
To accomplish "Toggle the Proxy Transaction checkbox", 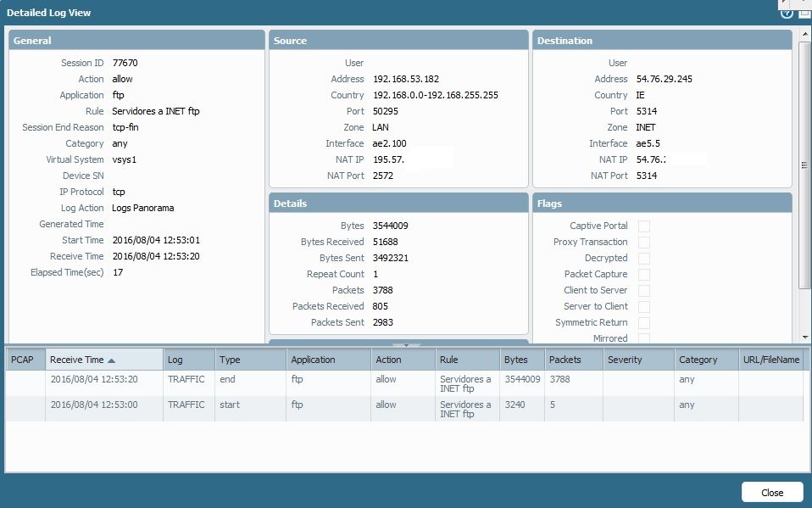I will [644, 243].
